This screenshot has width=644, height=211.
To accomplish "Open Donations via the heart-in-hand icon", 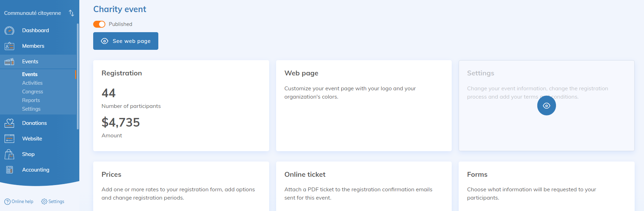I will pos(9,123).
